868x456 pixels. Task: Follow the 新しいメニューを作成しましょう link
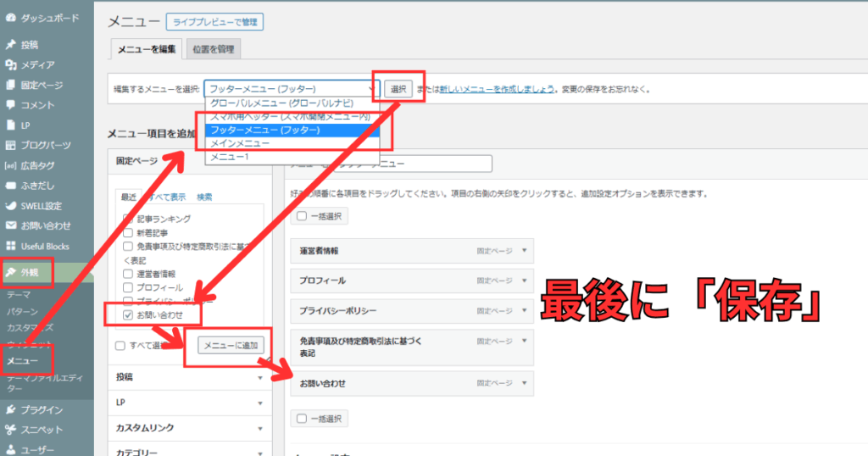(x=497, y=89)
